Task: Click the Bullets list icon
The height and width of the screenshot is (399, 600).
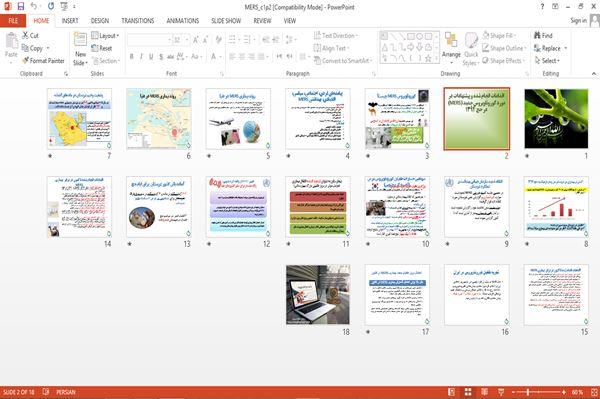Action: pos(232,39)
